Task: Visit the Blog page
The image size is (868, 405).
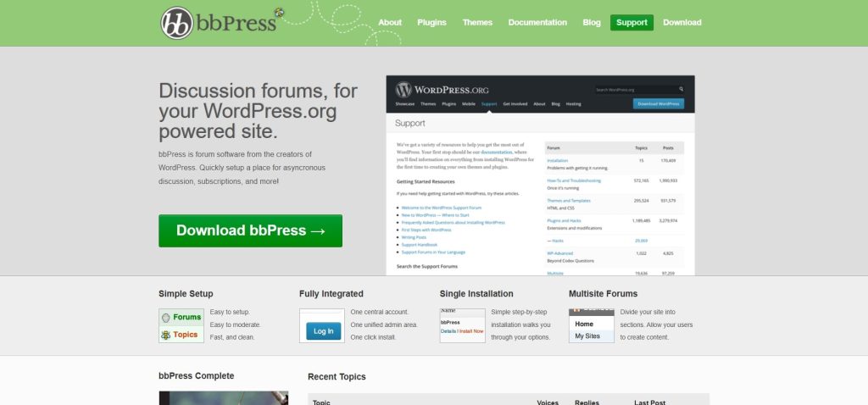Action: [x=592, y=23]
